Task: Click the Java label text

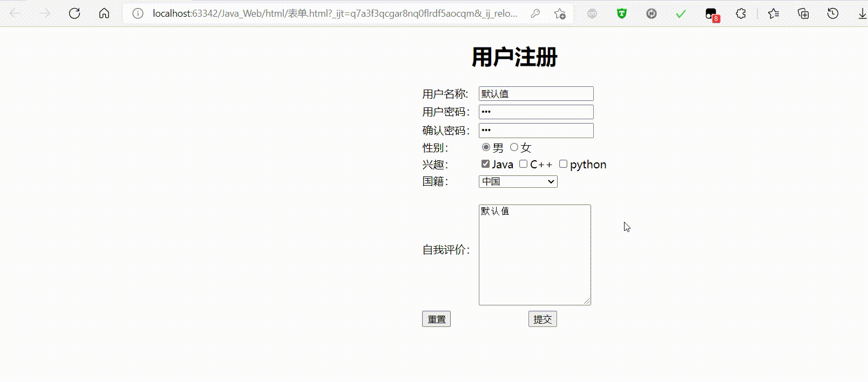Action: [x=503, y=165]
